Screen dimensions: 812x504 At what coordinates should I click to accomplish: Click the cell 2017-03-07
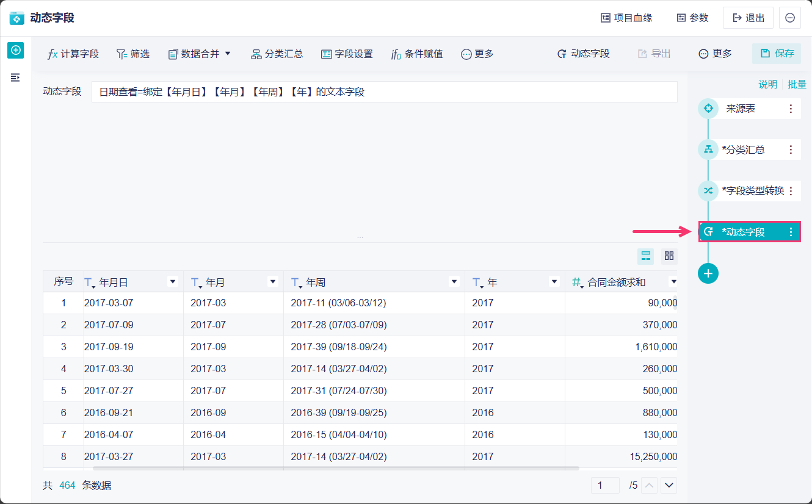(109, 303)
